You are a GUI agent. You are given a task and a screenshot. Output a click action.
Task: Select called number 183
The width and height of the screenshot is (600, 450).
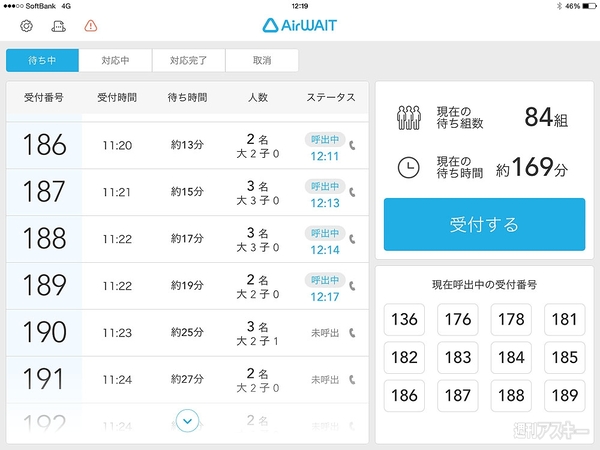pyautogui.click(x=458, y=357)
